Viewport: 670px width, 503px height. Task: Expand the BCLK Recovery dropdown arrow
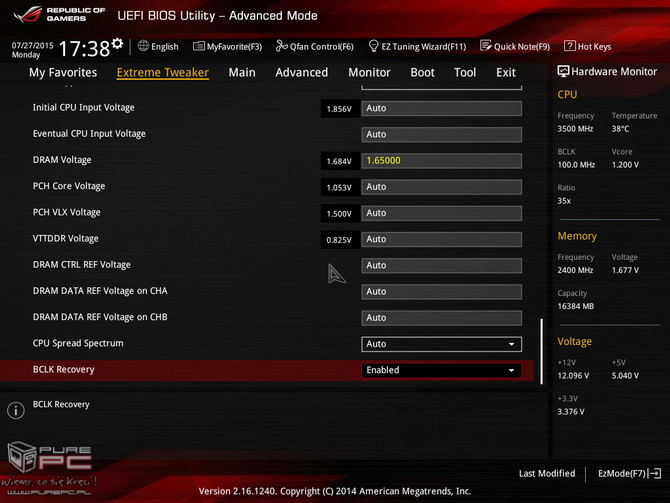[511, 370]
